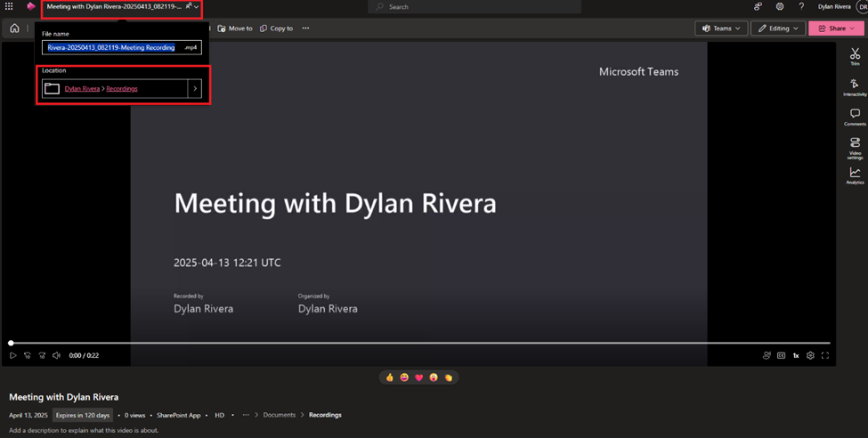868x438 pixels.
Task: Open the Trim tool in sidebar
Action: coord(855,56)
